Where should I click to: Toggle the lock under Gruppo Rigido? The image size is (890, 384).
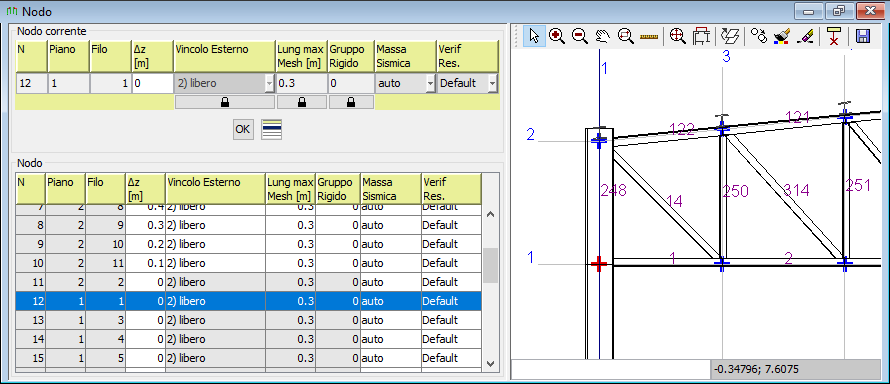coord(351,102)
